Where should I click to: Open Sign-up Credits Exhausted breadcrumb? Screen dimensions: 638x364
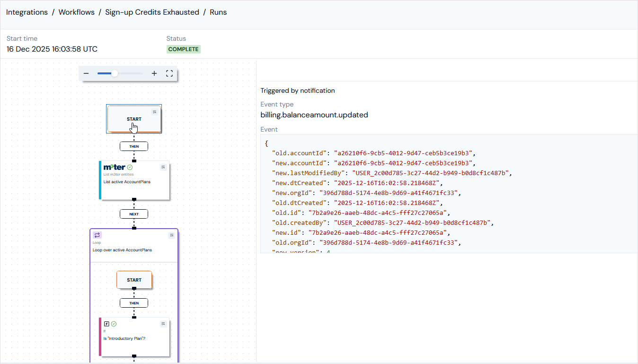tap(152, 12)
